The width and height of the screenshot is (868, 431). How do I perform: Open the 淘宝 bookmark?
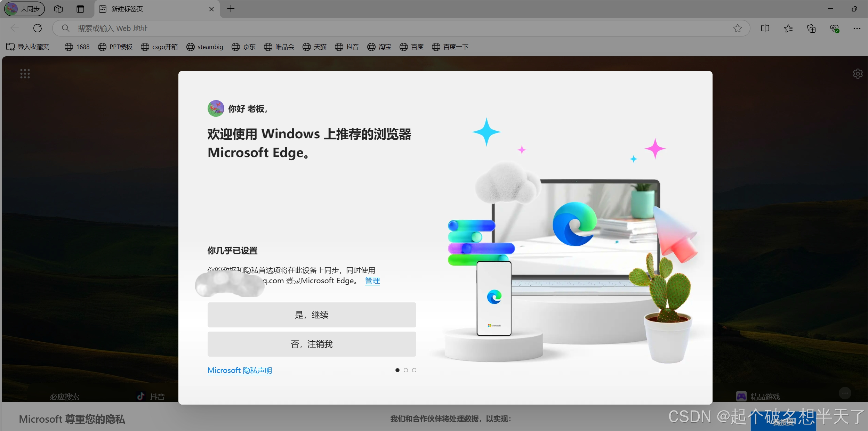379,47
